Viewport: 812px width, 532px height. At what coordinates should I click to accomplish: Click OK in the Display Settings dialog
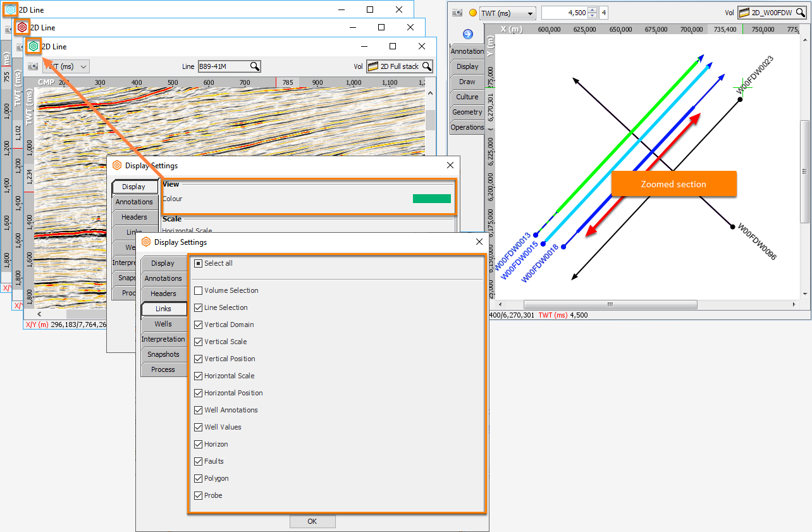pyautogui.click(x=312, y=521)
